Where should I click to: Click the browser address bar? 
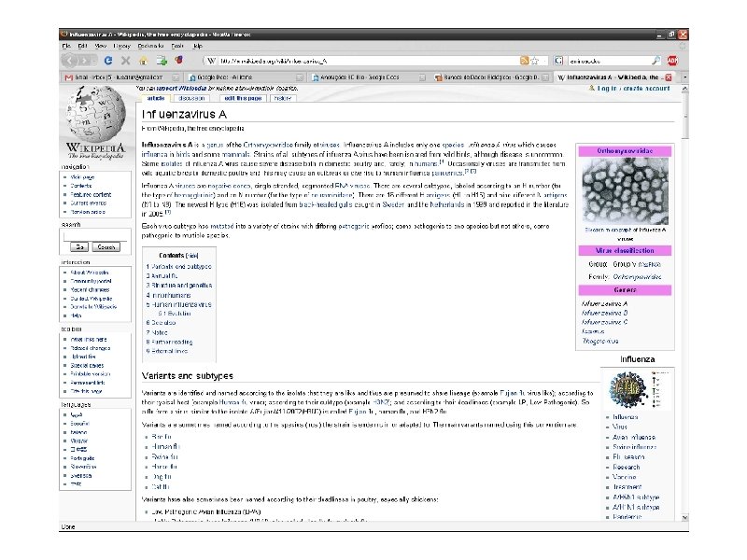[367, 61]
